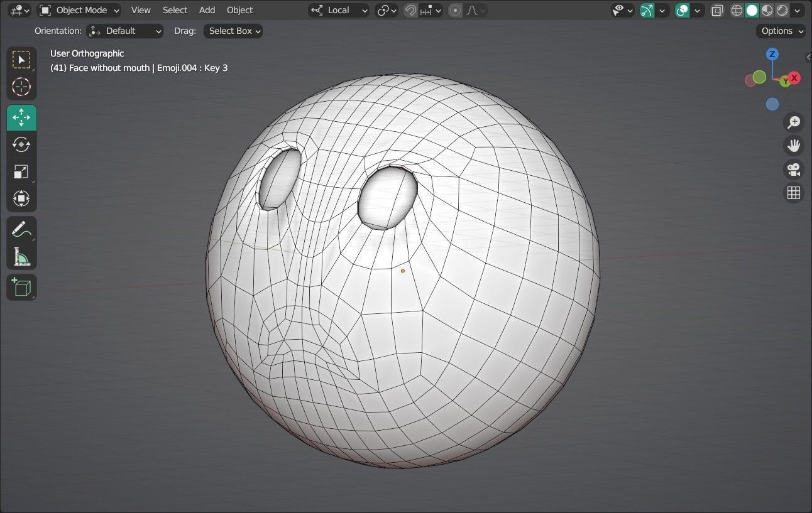Toggle show gizmos button
812x513 pixels.
pos(647,10)
